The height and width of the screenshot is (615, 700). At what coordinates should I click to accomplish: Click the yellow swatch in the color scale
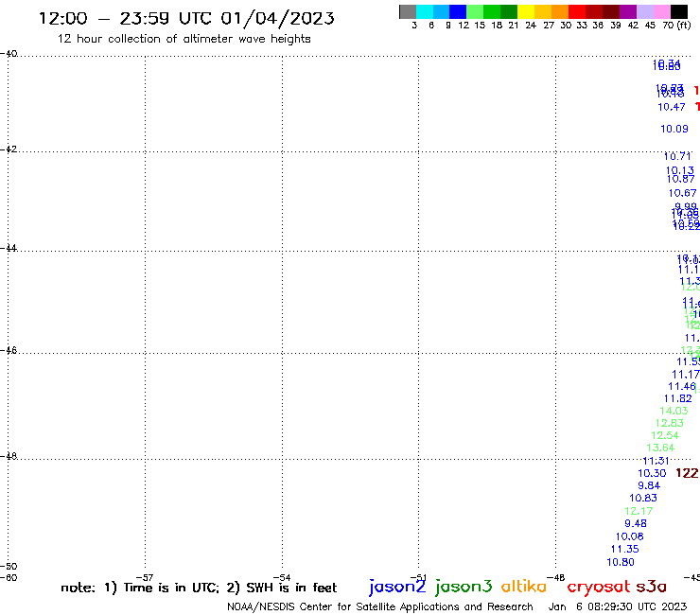point(526,11)
